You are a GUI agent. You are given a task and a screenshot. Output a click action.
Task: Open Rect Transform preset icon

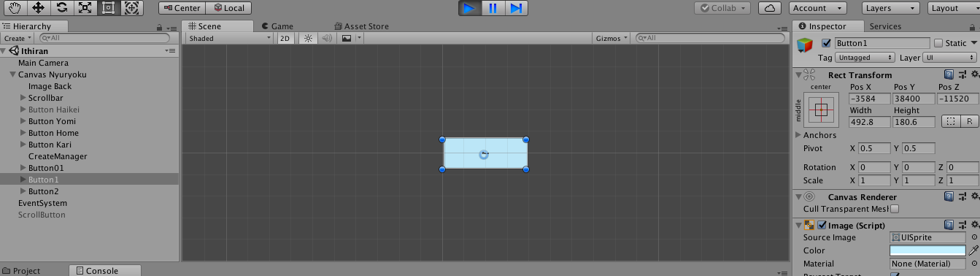(x=962, y=74)
